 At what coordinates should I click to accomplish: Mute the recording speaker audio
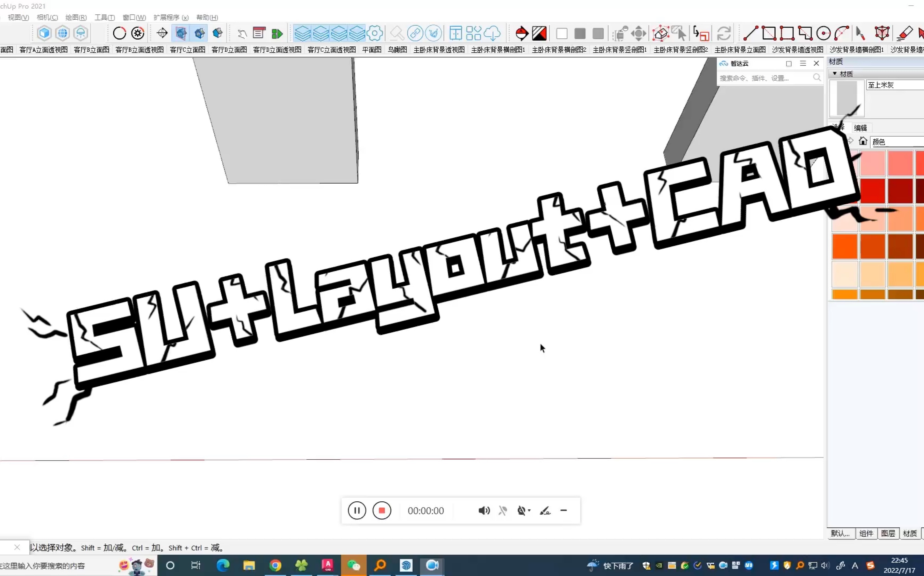point(484,510)
